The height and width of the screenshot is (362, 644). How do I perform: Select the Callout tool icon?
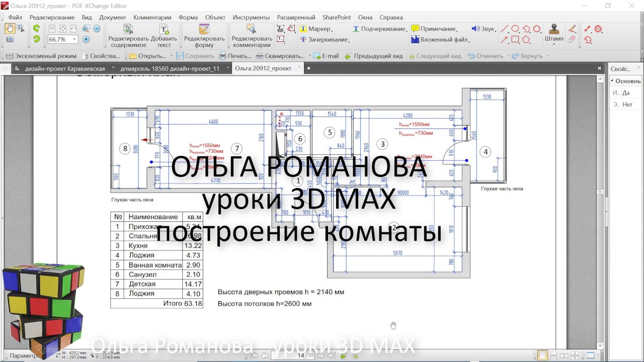(290, 28)
